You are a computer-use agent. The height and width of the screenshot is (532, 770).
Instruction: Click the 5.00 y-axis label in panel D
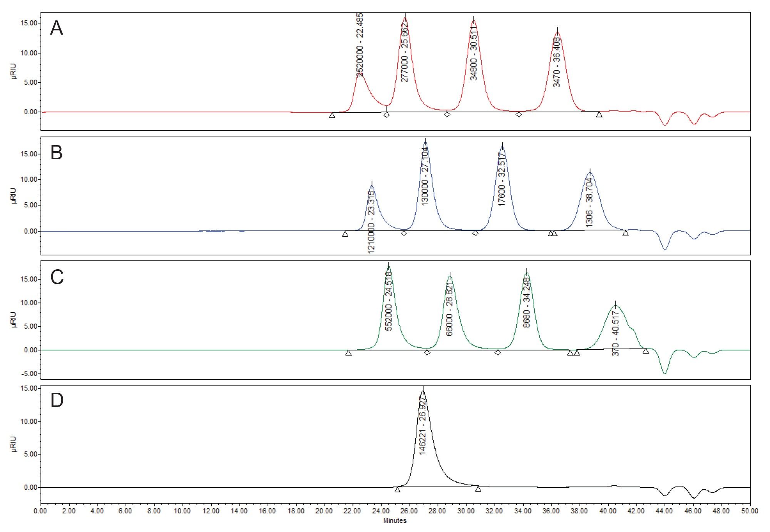(x=31, y=454)
